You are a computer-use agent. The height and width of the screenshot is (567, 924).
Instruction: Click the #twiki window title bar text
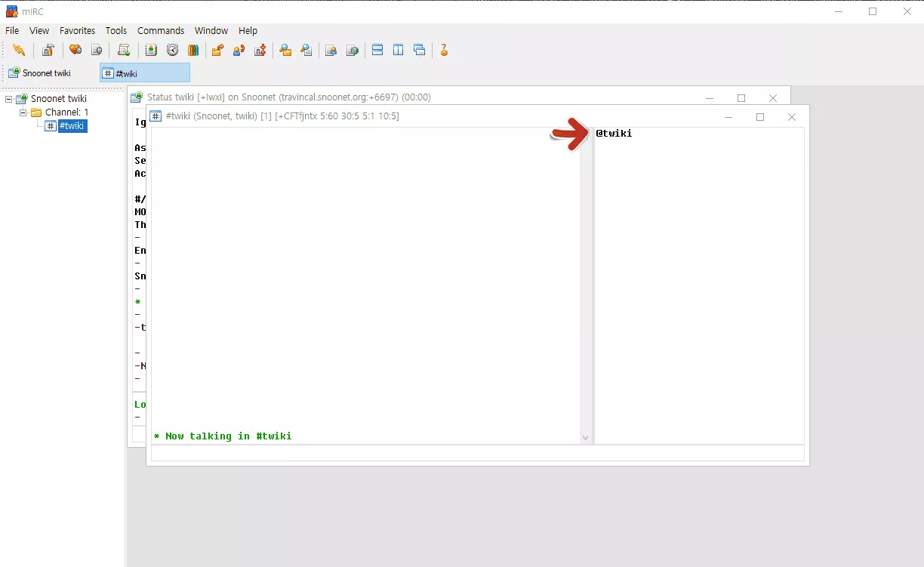[x=282, y=116]
